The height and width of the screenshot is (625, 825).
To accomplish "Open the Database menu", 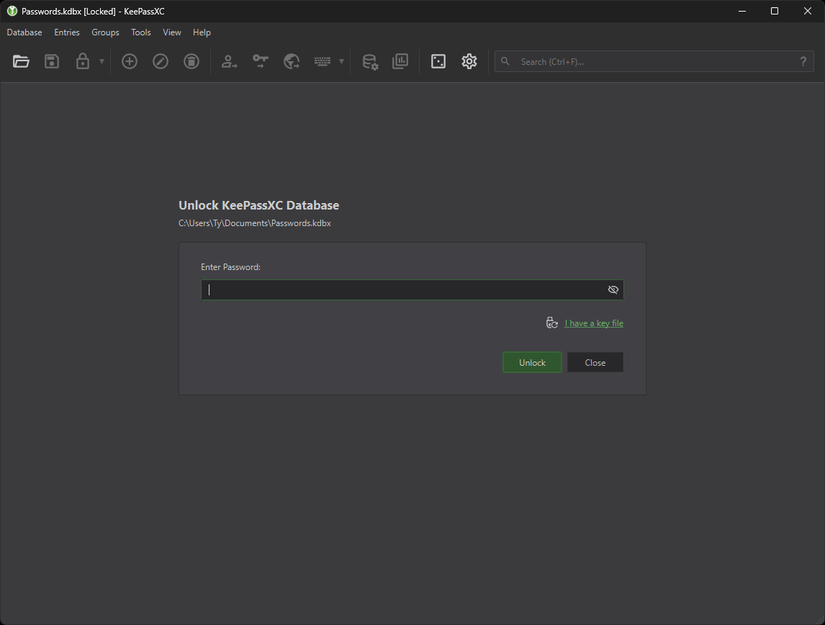I will [23, 32].
